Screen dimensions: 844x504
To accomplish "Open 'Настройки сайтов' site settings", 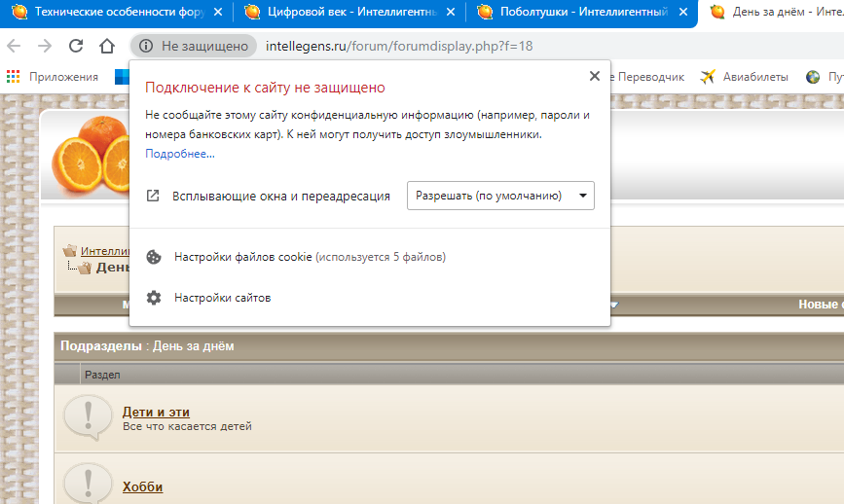I will [x=222, y=298].
